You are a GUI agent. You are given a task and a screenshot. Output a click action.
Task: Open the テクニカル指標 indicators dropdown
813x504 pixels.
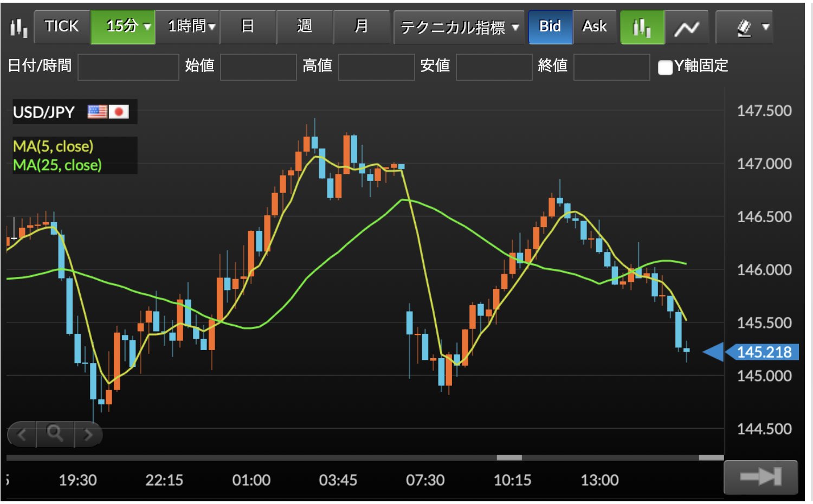click(459, 27)
